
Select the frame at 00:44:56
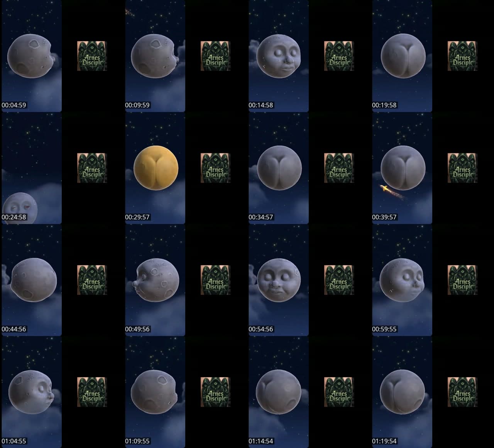click(32, 280)
